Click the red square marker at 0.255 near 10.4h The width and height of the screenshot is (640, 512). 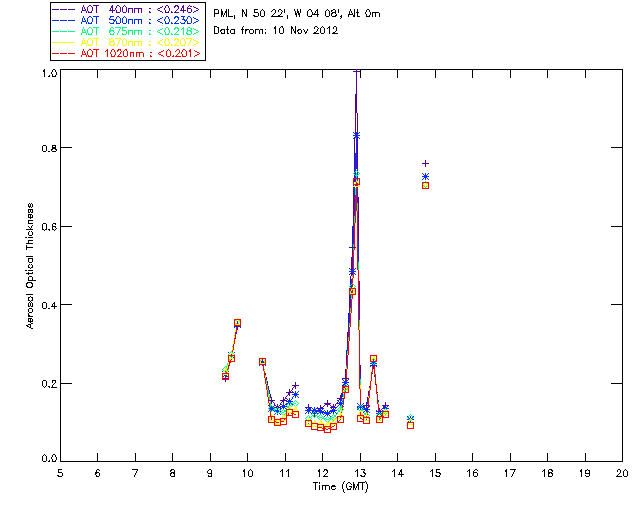(262, 362)
